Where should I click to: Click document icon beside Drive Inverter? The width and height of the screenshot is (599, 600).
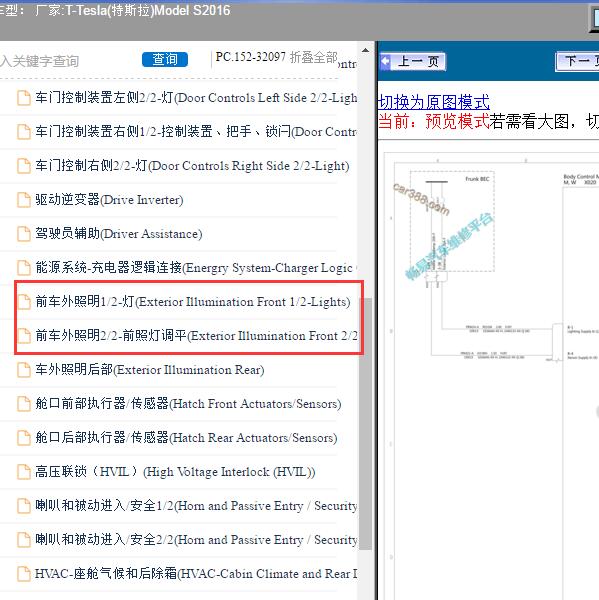coord(24,200)
